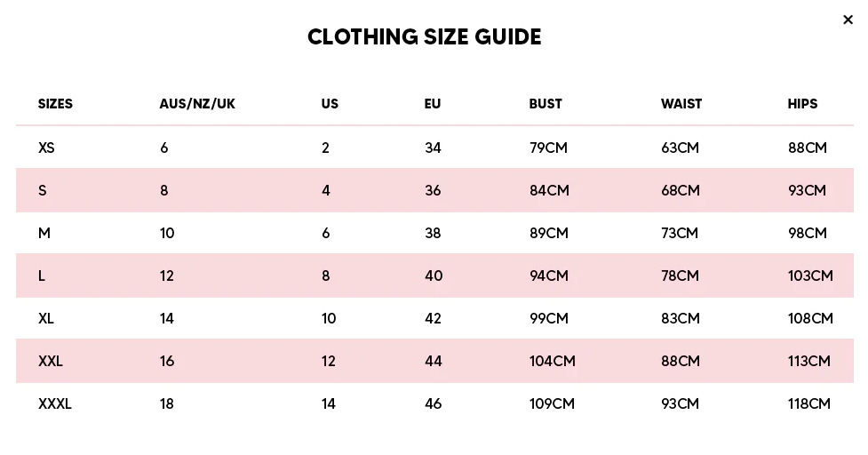Select the L size row label

(42, 275)
